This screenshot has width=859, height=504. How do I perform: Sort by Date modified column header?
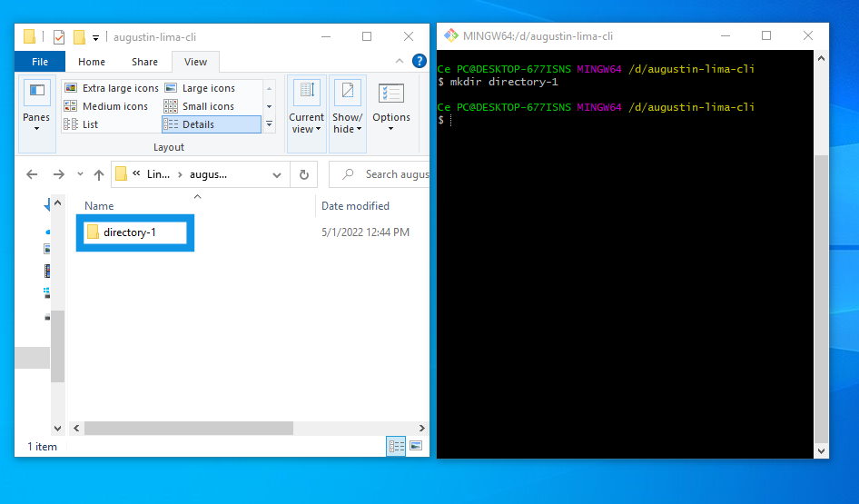[355, 206]
